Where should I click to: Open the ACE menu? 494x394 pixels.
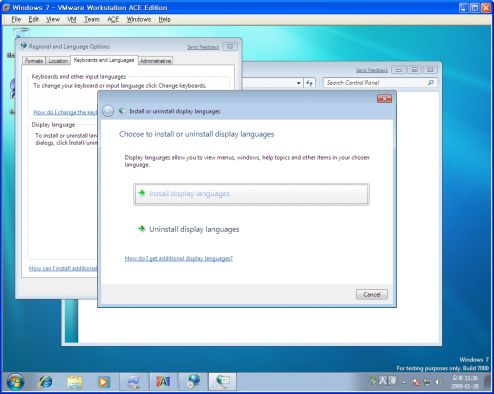[113, 19]
